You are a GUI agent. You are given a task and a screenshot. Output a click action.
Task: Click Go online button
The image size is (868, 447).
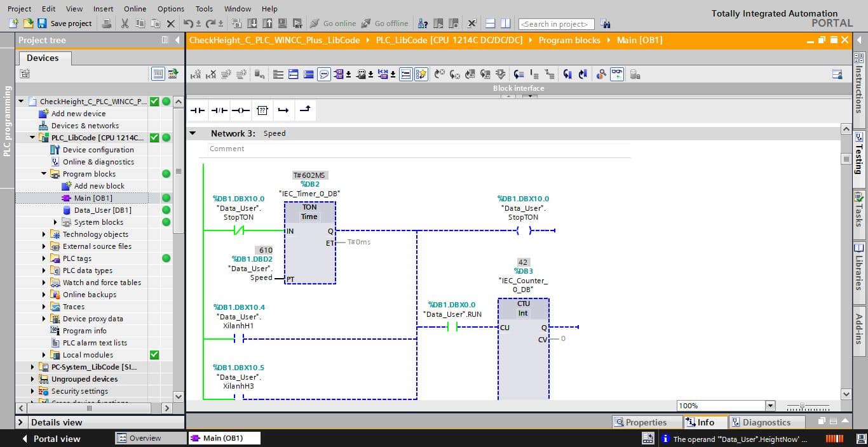click(333, 23)
